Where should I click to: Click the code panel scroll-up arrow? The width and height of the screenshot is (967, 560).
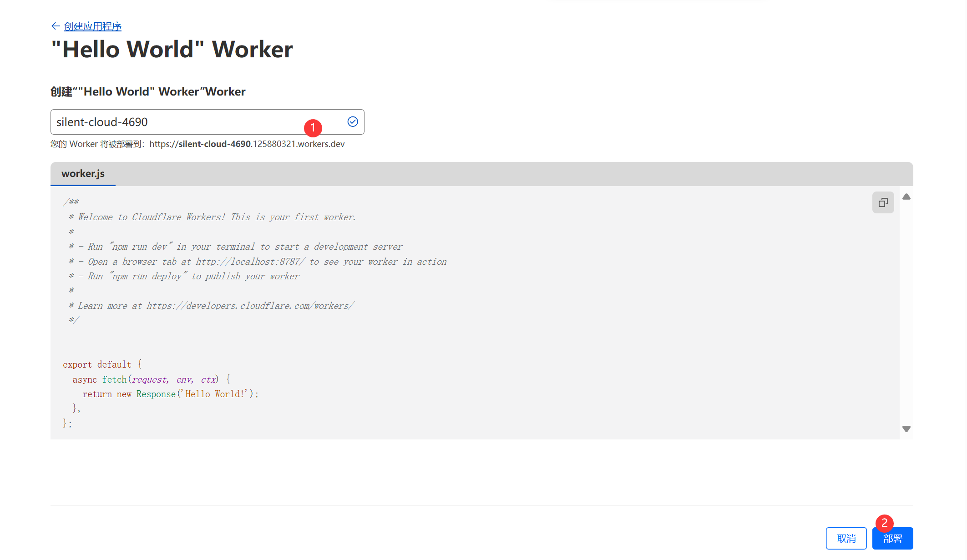[x=906, y=197]
